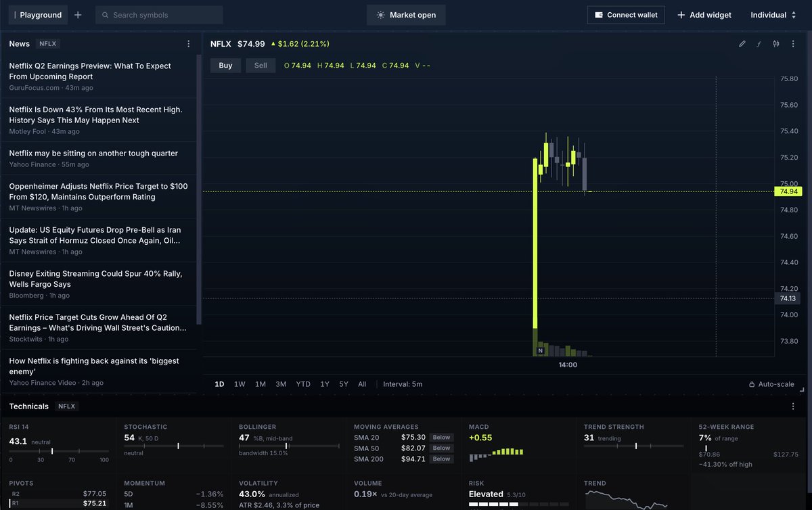Open Oppenheimer Adjusts Netflix Price Target article

point(98,196)
